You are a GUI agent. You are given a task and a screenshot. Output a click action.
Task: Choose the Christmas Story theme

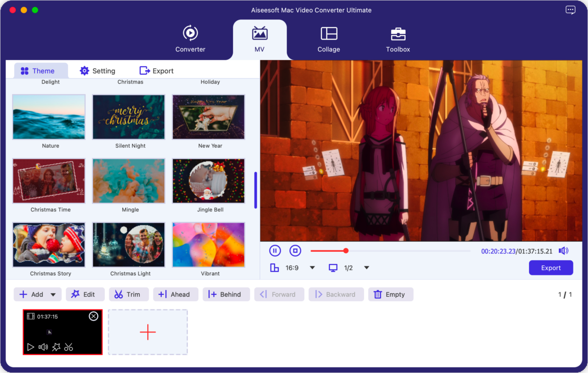tap(49, 245)
